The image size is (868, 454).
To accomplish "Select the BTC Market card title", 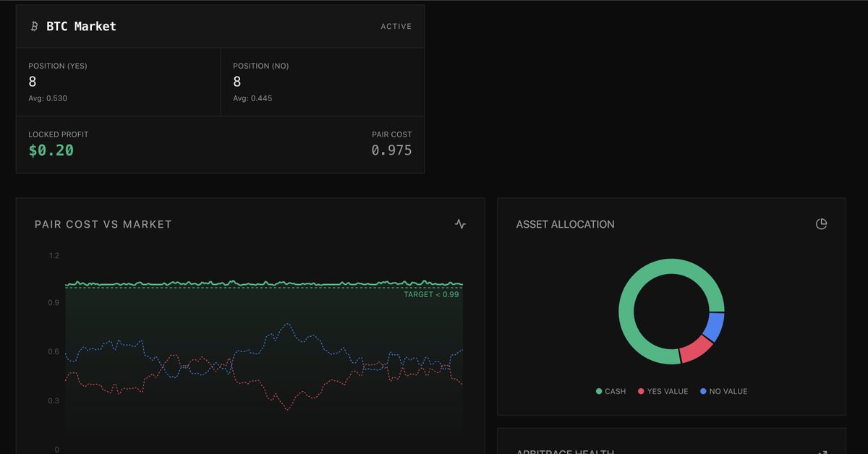I will point(81,26).
